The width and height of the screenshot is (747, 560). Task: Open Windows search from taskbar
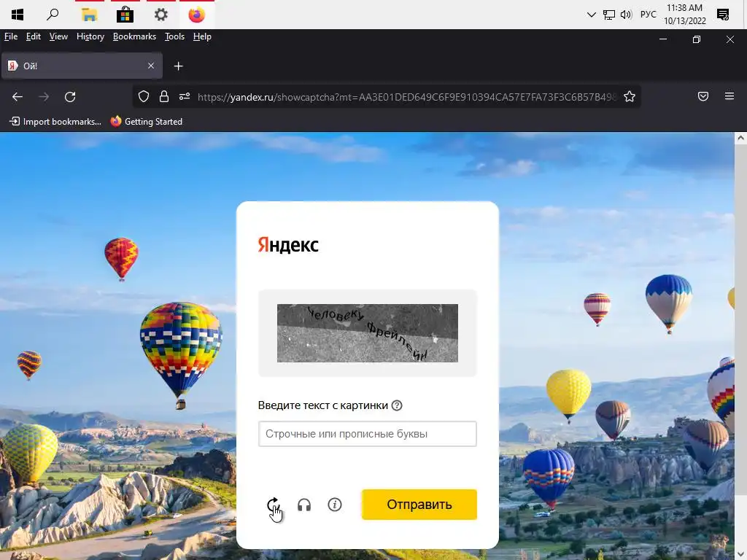[x=53, y=15]
